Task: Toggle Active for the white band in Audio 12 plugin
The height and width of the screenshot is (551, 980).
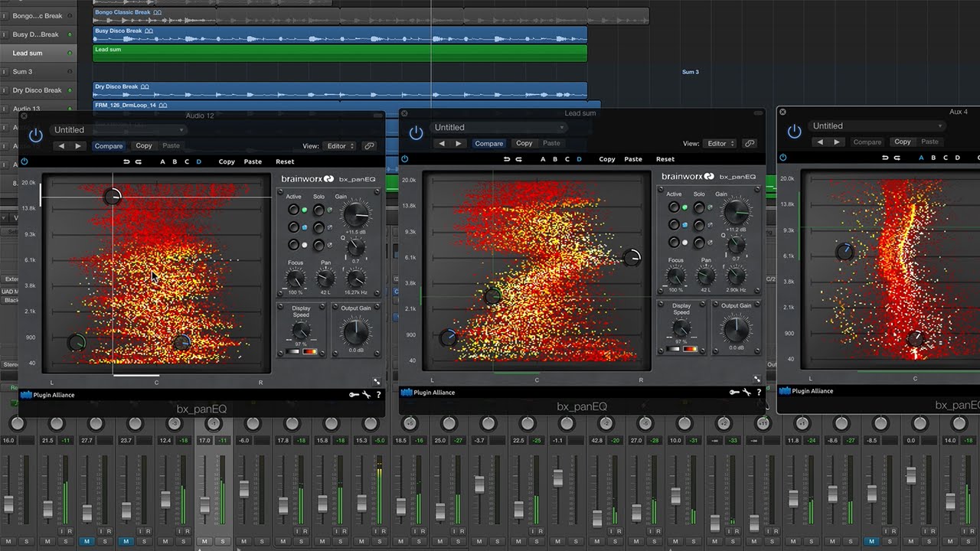Action: 293,245
